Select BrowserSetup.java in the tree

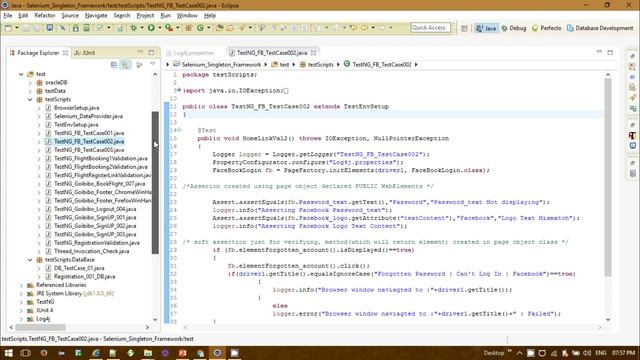point(76,108)
